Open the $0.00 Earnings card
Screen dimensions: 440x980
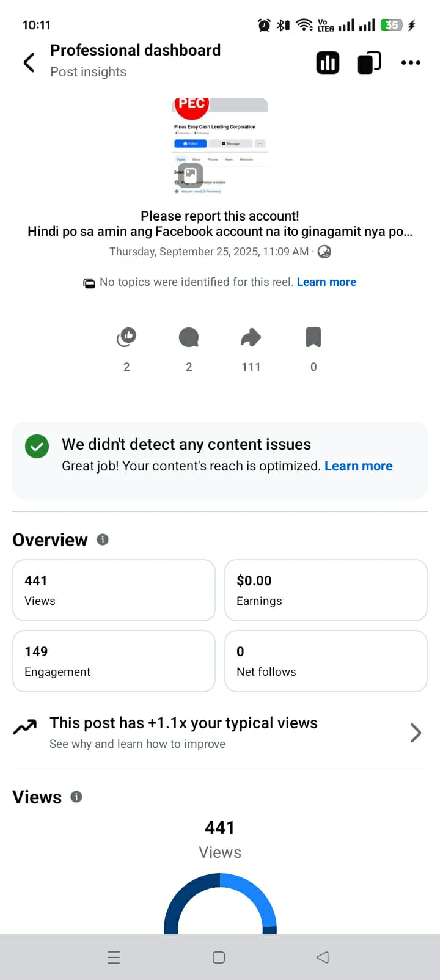tap(326, 590)
